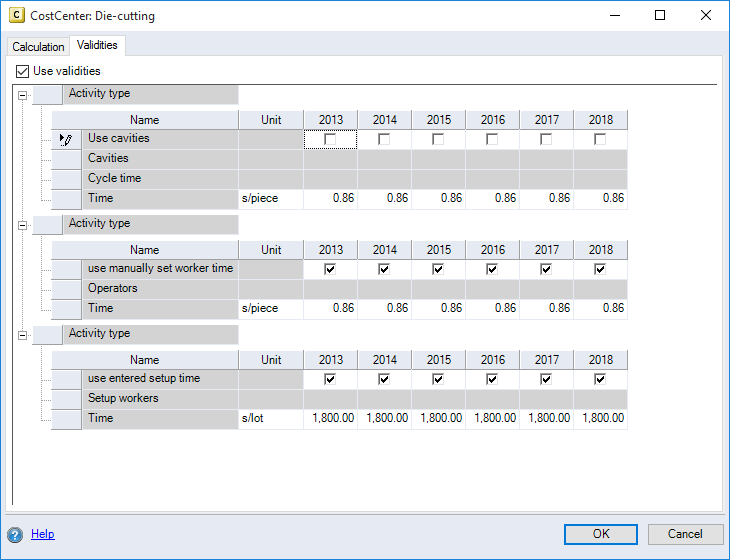
Task: Collapse the first Activity type group
Action: [21, 95]
